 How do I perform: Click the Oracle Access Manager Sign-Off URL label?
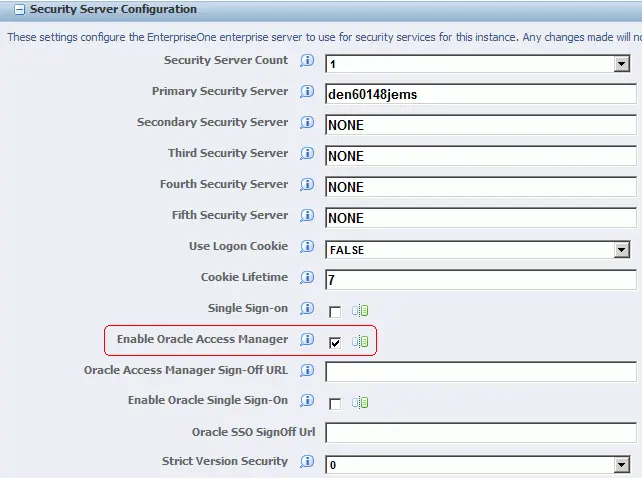[186, 370]
